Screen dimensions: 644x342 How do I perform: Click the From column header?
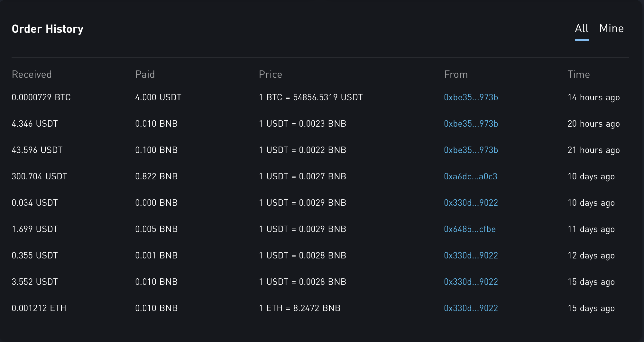click(456, 75)
